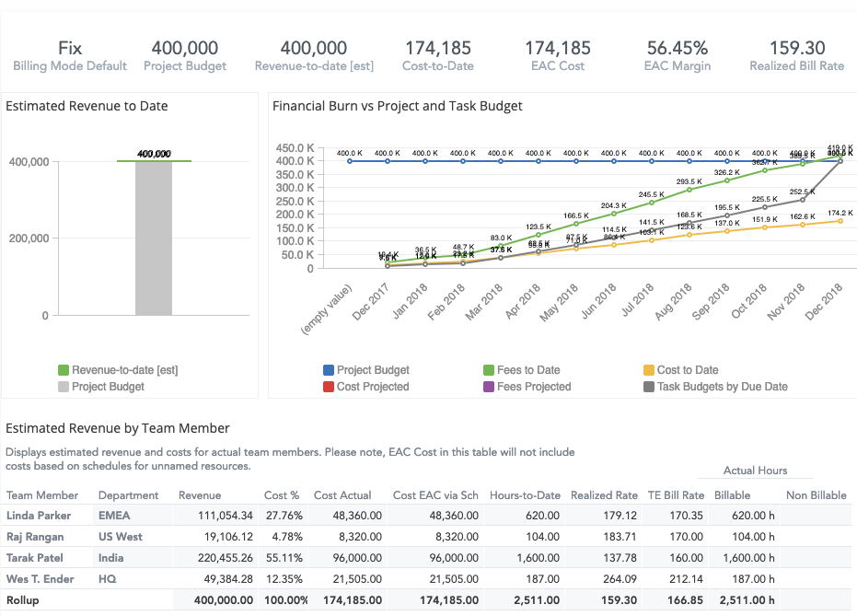
Task: Click the 159.30 Realized Bill Rate metric
Action: [x=797, y=56]
